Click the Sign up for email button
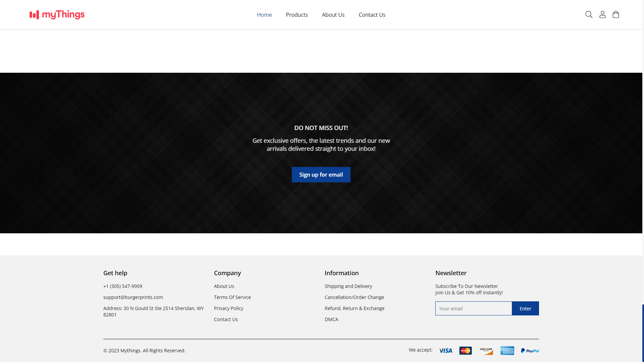 coord(321,175)
